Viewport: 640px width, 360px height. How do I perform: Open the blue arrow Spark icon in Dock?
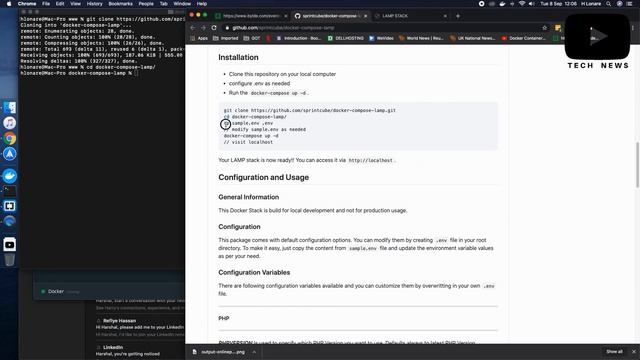9,154
